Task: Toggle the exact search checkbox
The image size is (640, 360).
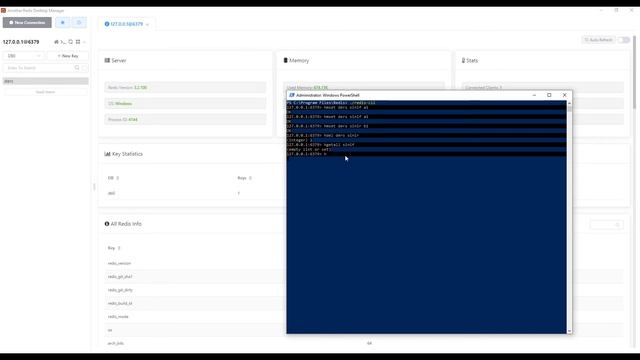Action: pos(84,68)
